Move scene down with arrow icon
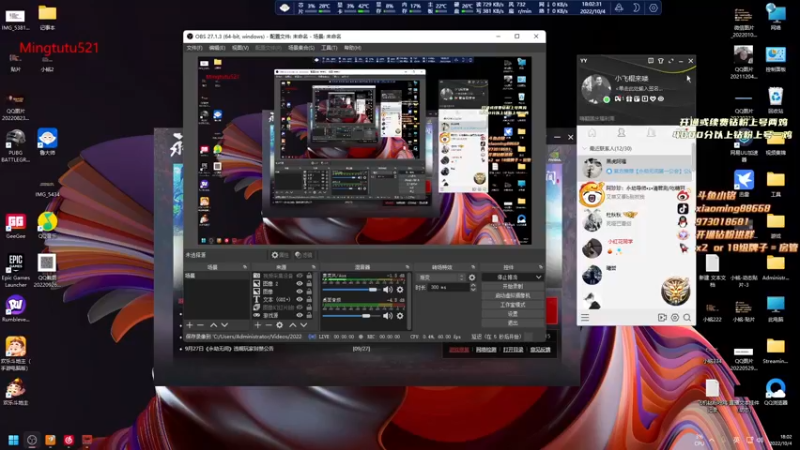The height and width of the screenshot is (450, 800). pyautogui.click(x=224, y=325)
